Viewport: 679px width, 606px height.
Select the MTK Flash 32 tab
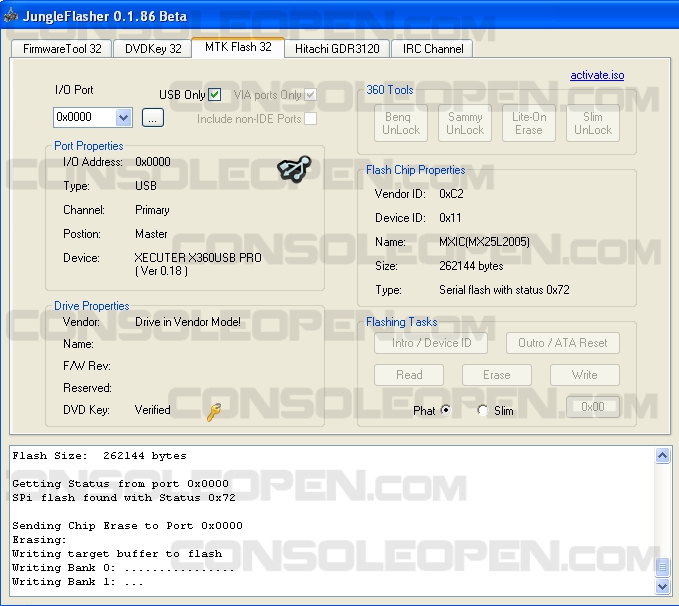pos(238,47)
